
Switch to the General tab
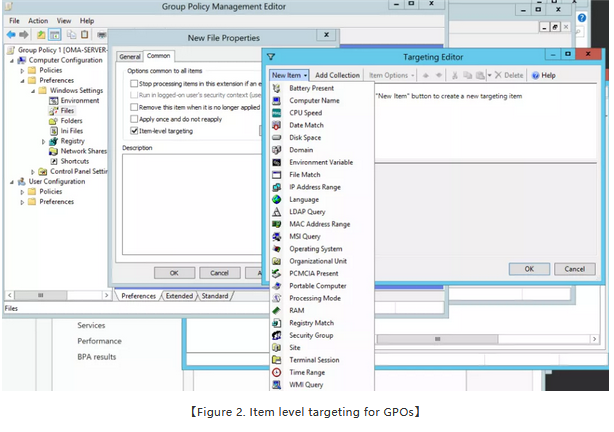130,56
